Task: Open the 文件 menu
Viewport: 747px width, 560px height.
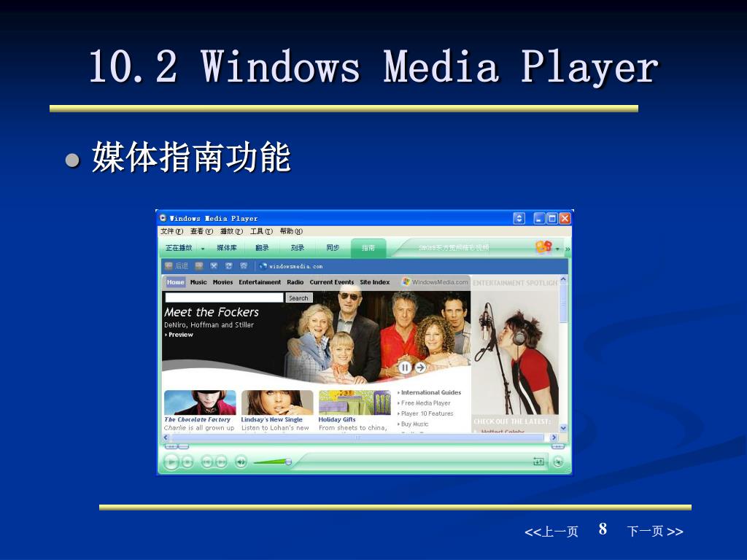Action: 172,231
